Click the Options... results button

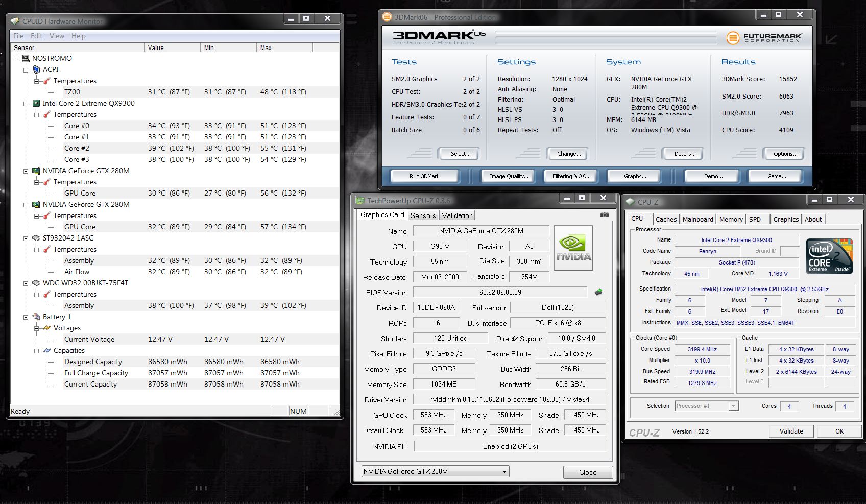785,154
